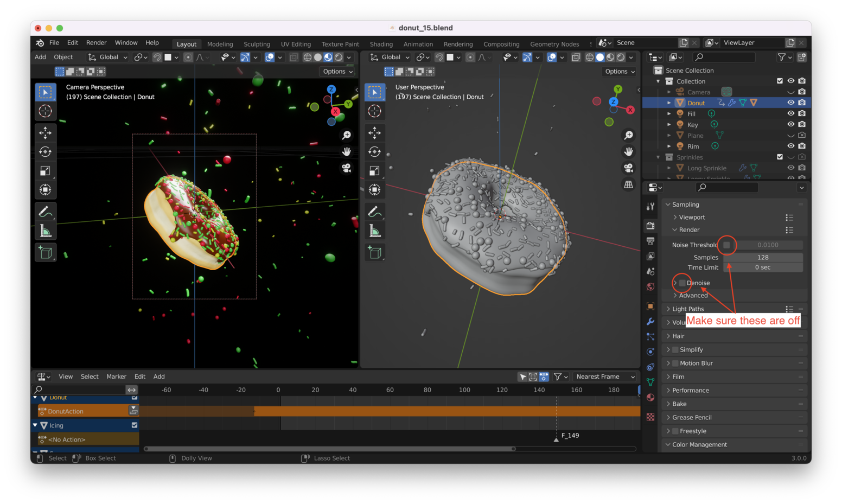This screenshot has height=504, width=842.
Task: Open the Nearest Frame dropdown
Action: (605, 377)
